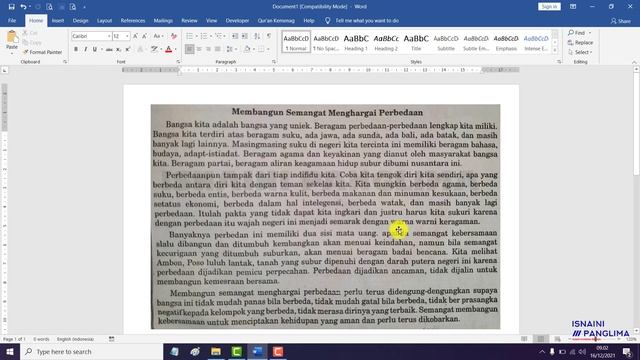Screen dimensions: 640x360
Task: Expand the Styles gallery
Action: tap(555, 50)
